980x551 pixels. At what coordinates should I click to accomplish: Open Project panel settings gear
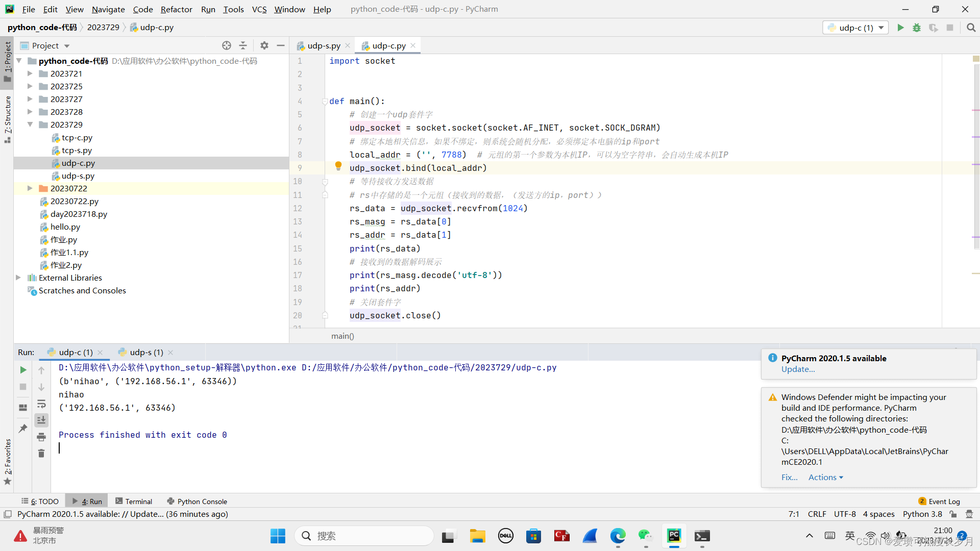coord(264,45)
